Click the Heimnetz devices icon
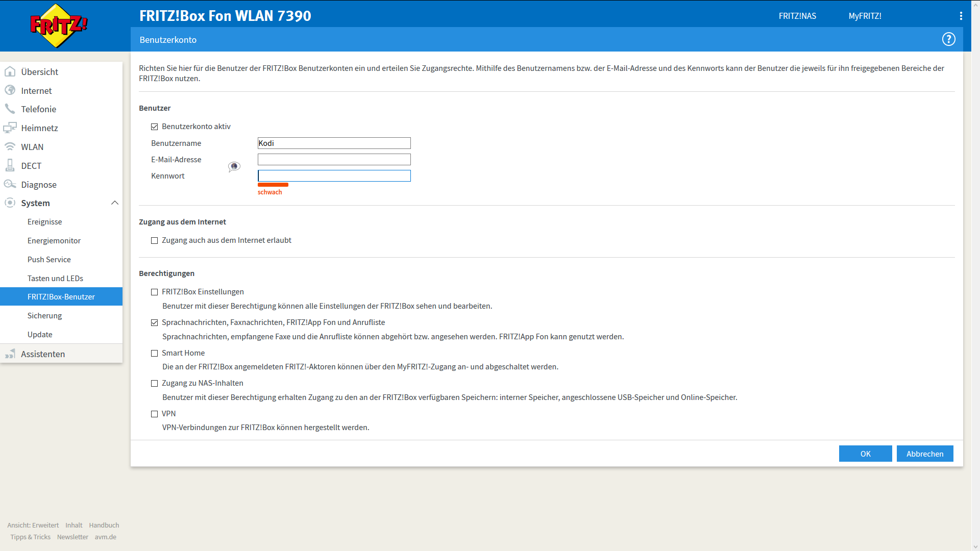This screenshot has height=551, width=980. [x=10, y=128]
